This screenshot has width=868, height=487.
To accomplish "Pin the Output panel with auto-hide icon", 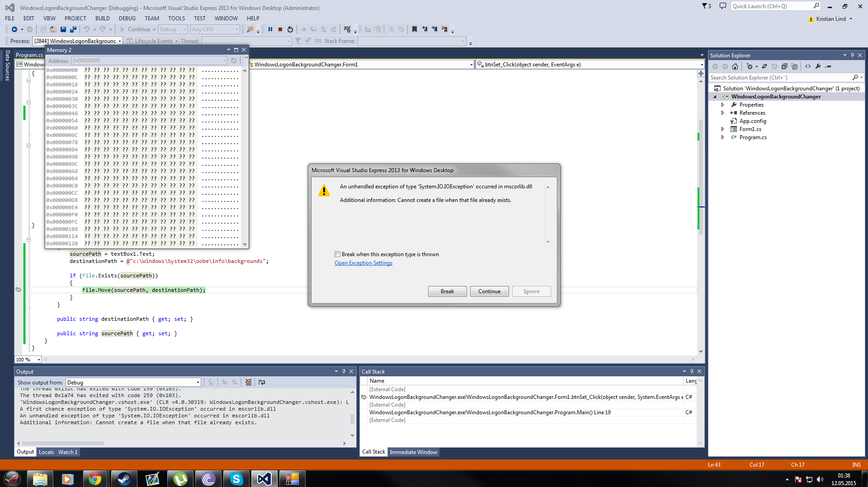I will point(344,371).
